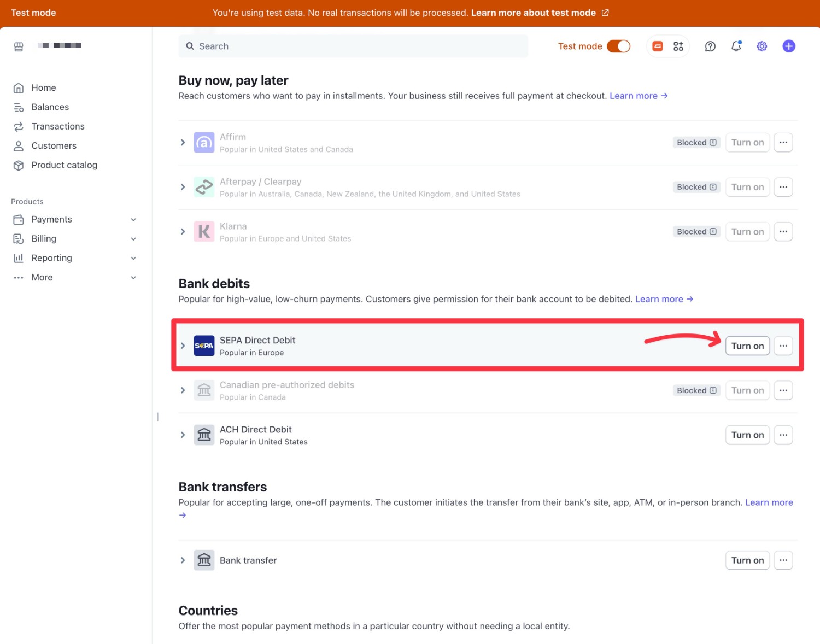This screenshot has height=644, width=820.
Task: Click the Bank transfer bank icon
Action: (x=204, y=560)
